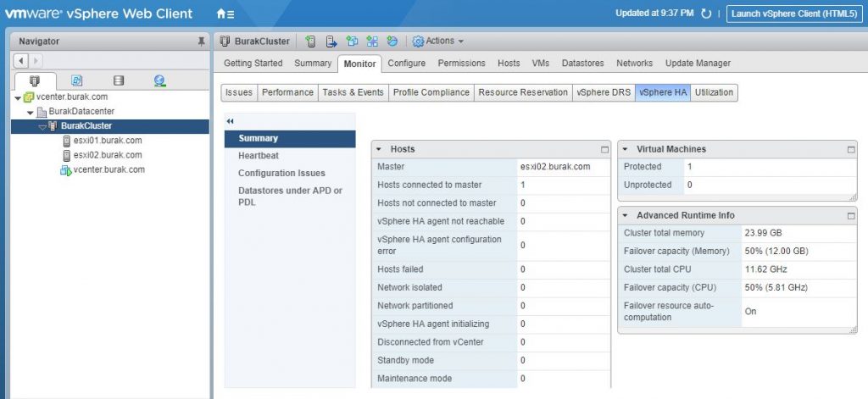Switch to the Utilization sub-tab
Viewport: 868px width, 399px height.
(x=714, y=93)
